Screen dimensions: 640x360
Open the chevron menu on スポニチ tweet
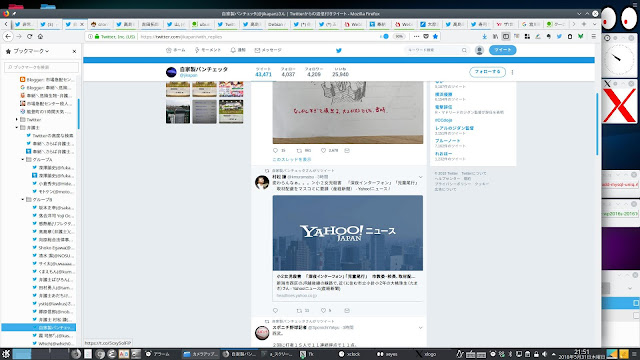(x=420, y=327)
